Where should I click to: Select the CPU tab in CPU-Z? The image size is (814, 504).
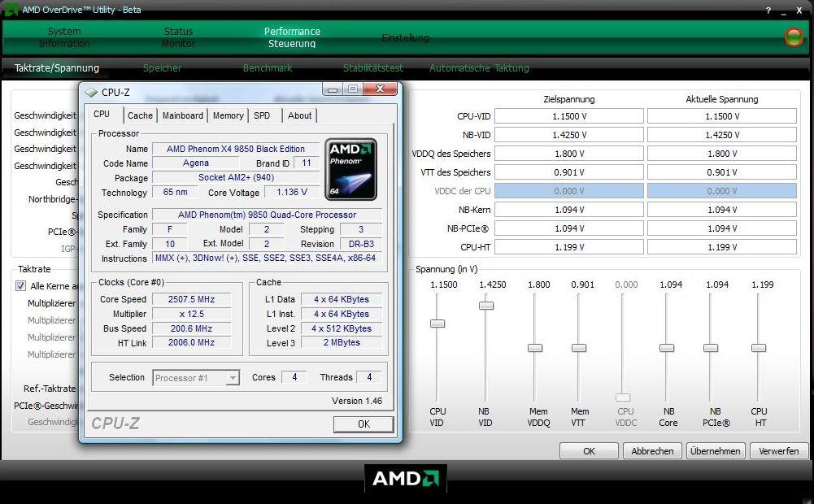click(102, 114)
